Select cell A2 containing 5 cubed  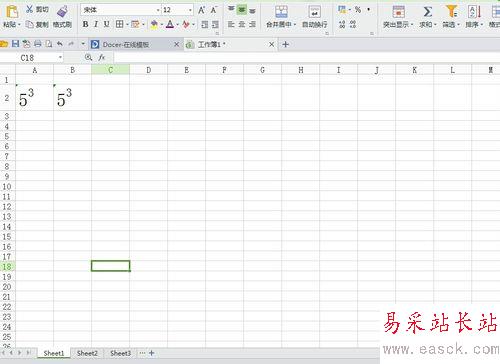tap(34, 98)
